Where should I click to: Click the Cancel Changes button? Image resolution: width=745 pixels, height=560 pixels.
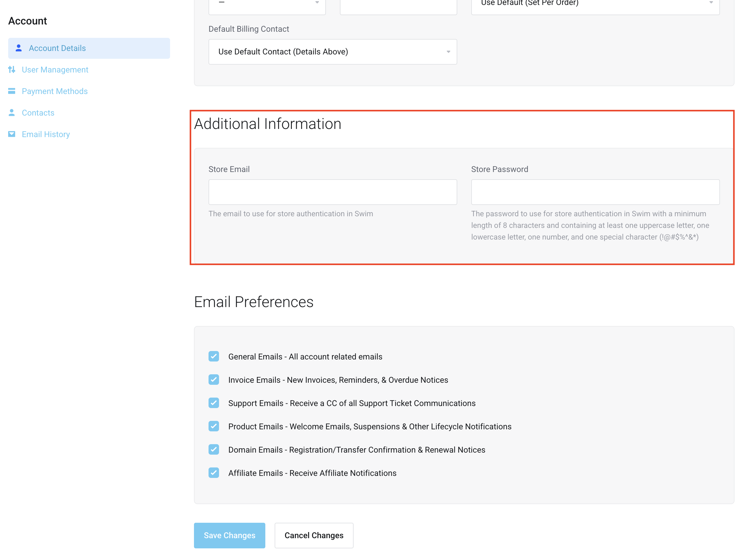[x=314, y=535]
